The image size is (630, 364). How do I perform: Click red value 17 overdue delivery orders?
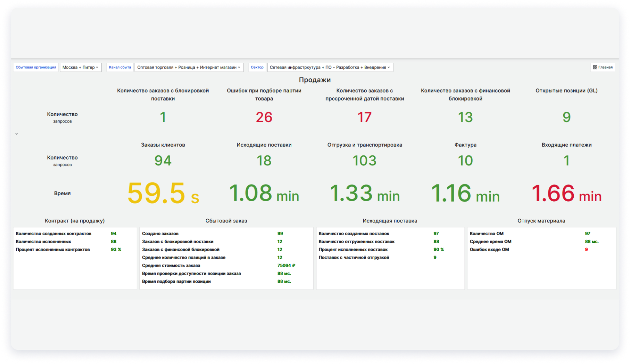(364, 117)
